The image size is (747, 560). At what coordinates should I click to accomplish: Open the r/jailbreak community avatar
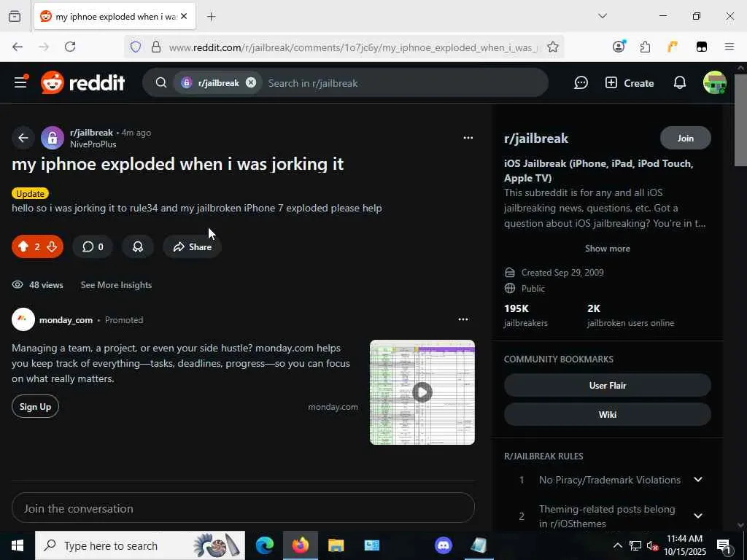point(53,138)
